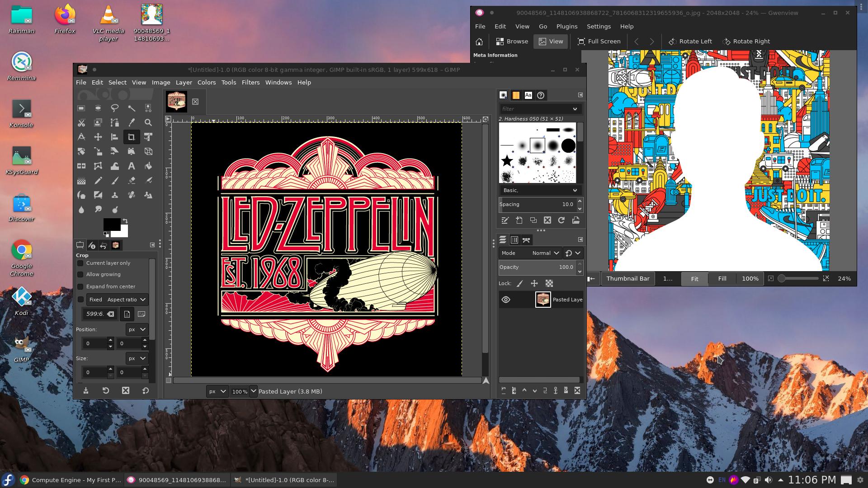Select the Clone stamp tool

click(114, 195)
